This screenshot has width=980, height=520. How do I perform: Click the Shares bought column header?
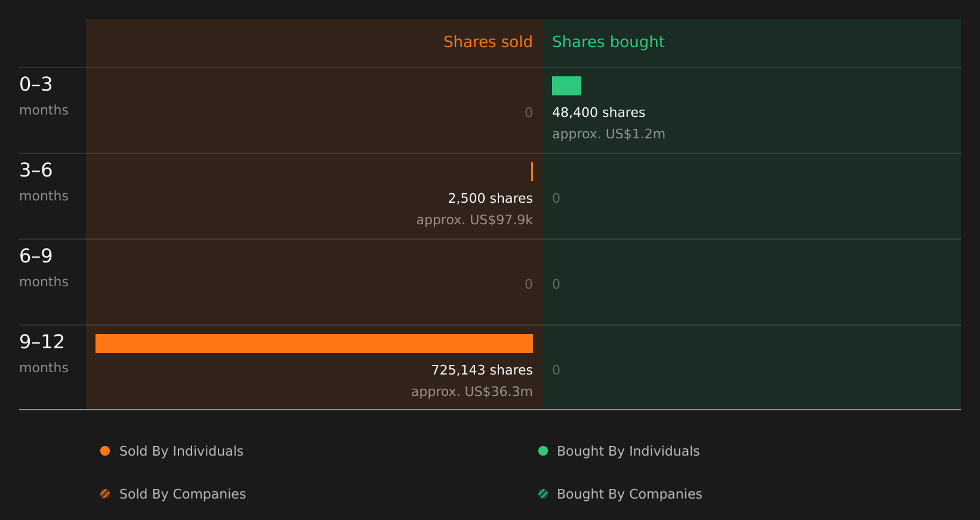(608, 42)
